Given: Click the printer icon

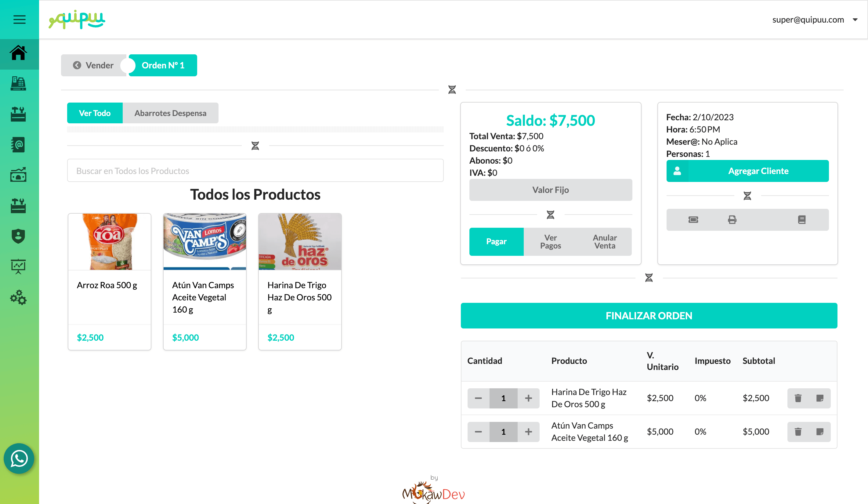Looking at the screenshot, I should click(x=732, y=219).
